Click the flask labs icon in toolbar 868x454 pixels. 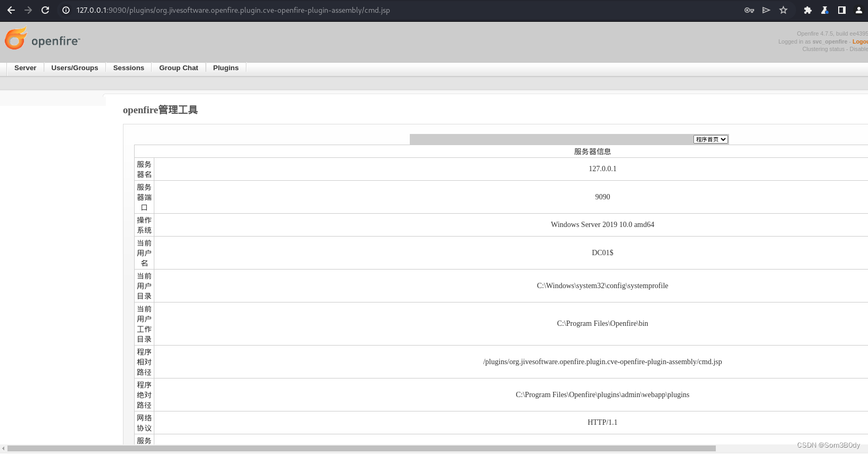(x=824, y=10)
